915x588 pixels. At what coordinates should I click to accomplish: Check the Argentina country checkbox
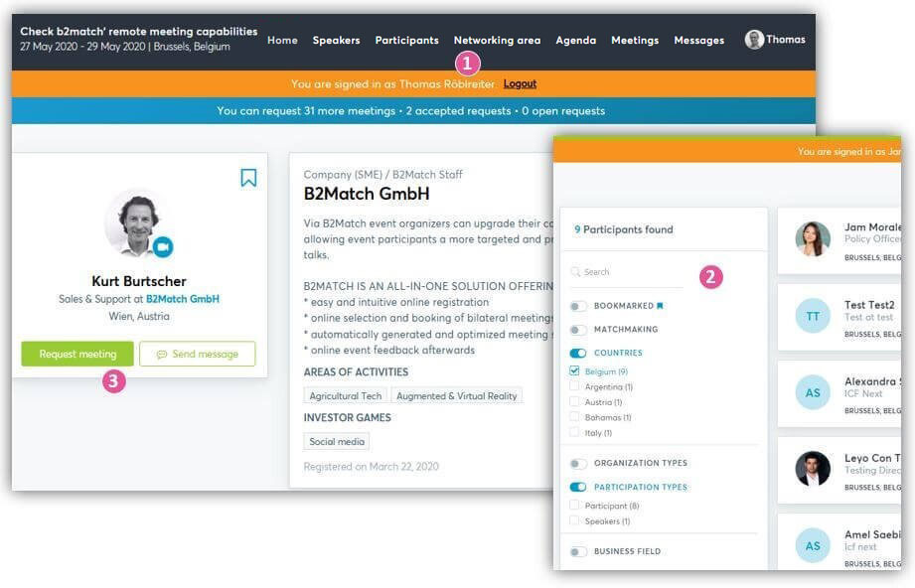(x=574, y=386)
